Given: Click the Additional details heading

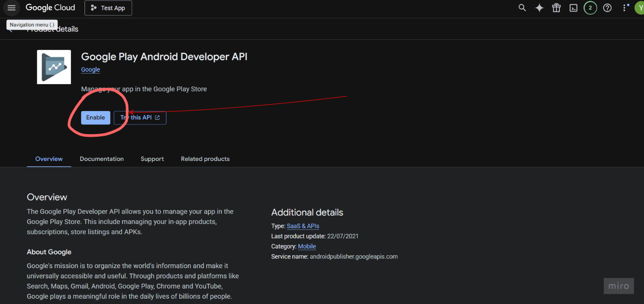Looking at the screenshot, I should 307,212.
